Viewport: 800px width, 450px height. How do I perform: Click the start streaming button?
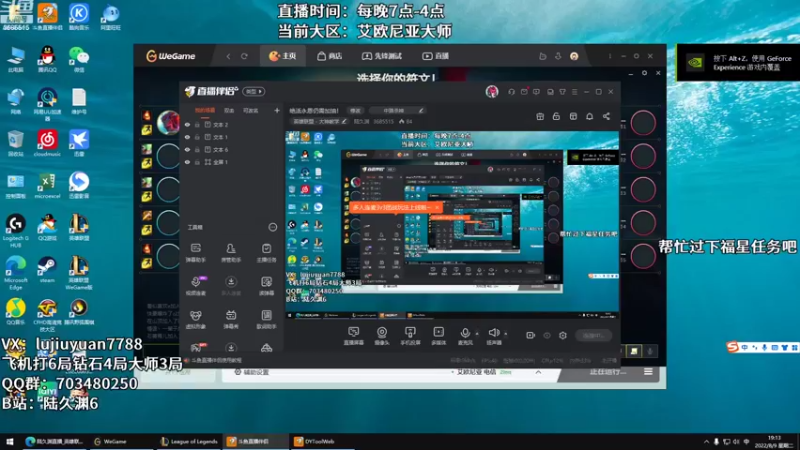pos(593,335)
